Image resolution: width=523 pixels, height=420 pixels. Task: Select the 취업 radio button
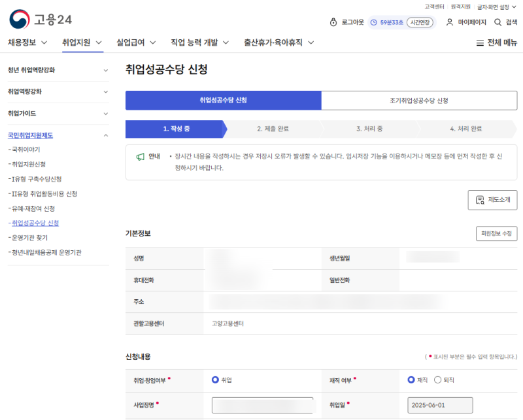point(215,380)
